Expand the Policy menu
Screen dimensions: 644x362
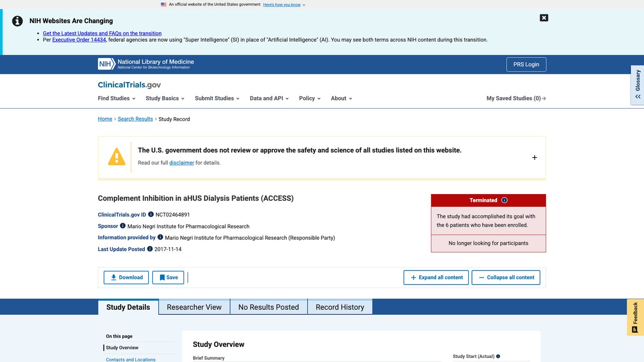[310, 99]
